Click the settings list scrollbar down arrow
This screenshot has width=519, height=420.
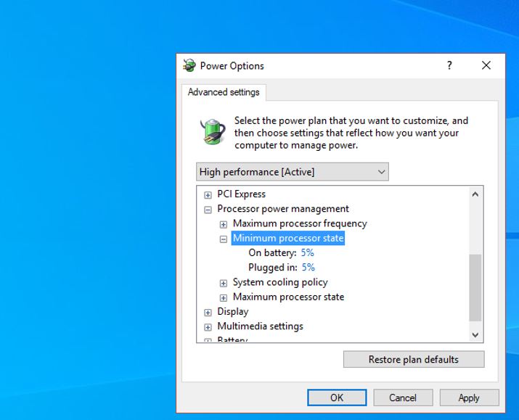pos(475,334)
